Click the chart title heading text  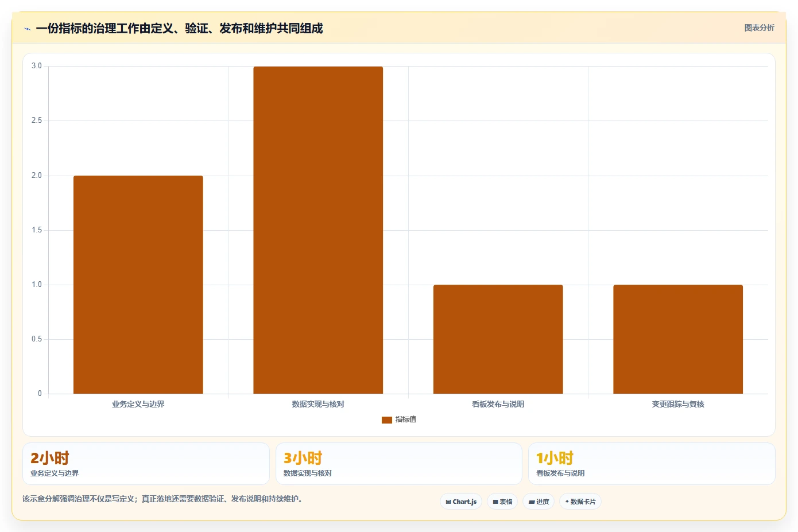[x=179, y=29]
